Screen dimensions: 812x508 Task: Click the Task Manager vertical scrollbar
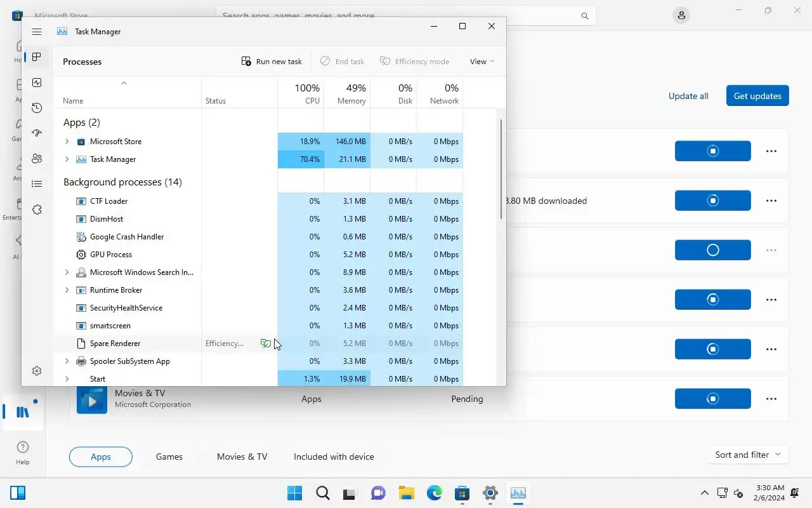(x=501, y=170)
